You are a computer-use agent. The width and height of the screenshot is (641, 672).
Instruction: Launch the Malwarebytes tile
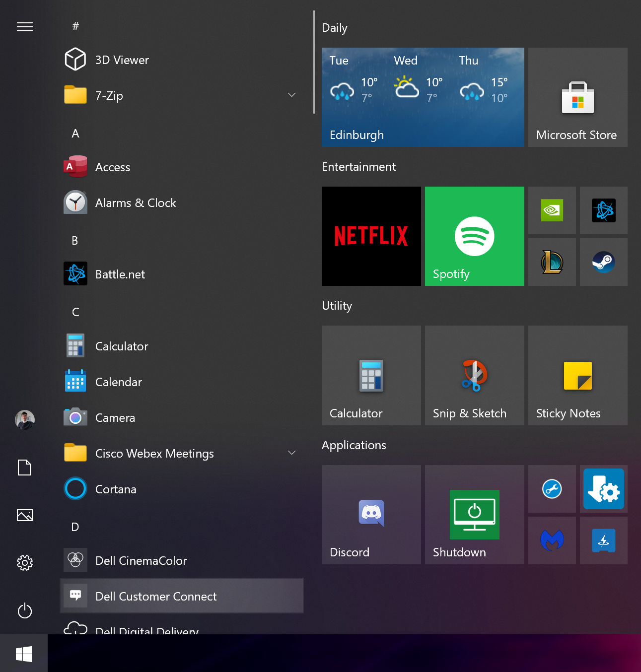tap(552, 540)
